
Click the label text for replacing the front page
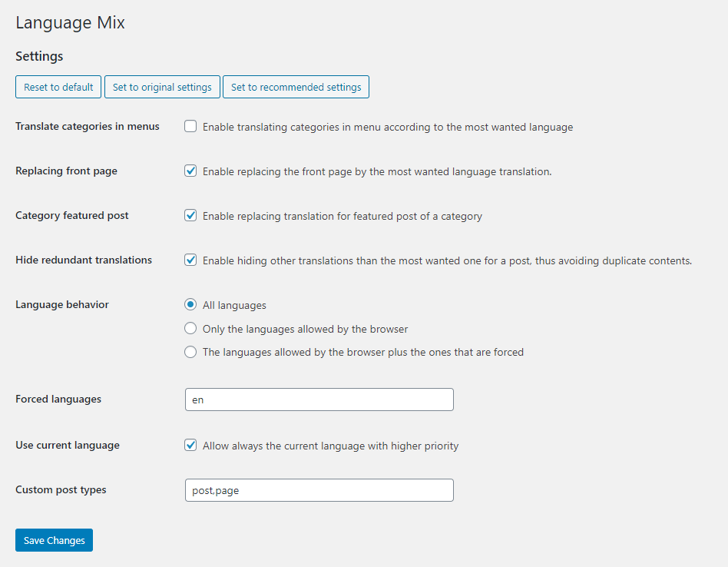pos(377,172)
